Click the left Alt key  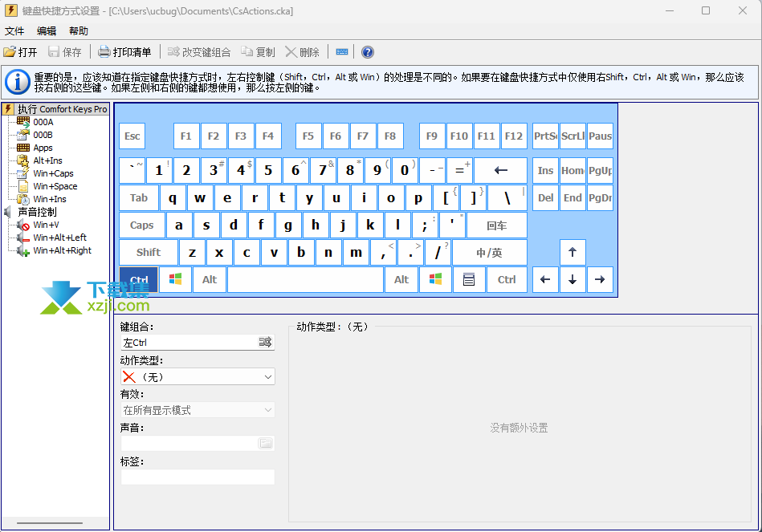click(x=210, y=279)
